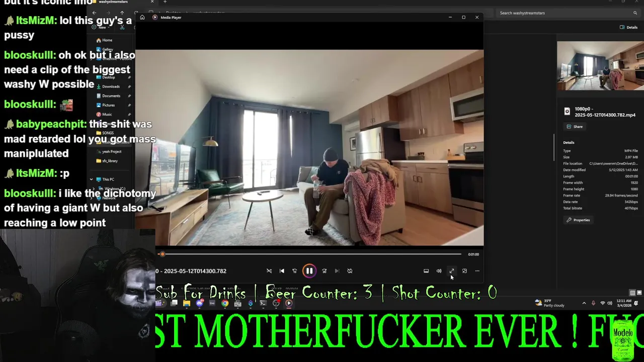644x362 pixels.
Task: Click the previous track button
Action: [282, 271]
